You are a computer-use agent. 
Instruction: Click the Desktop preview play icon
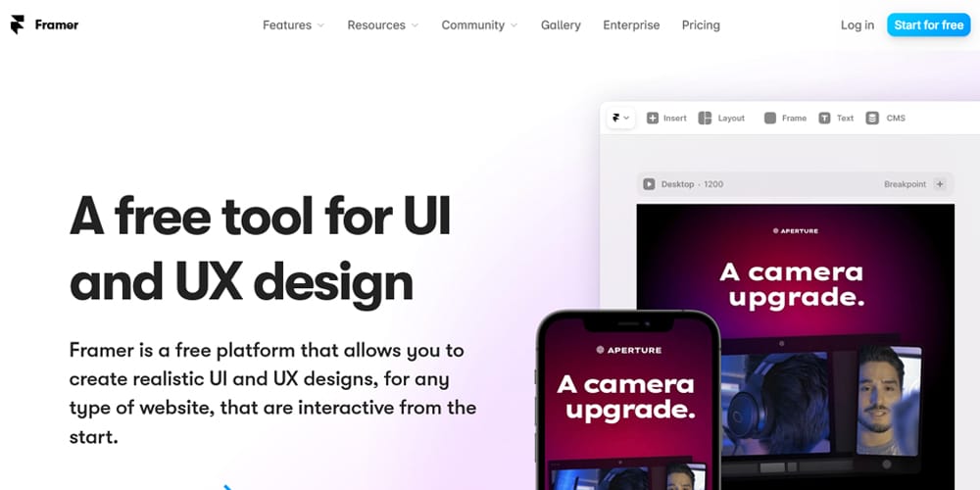[650, 184]
